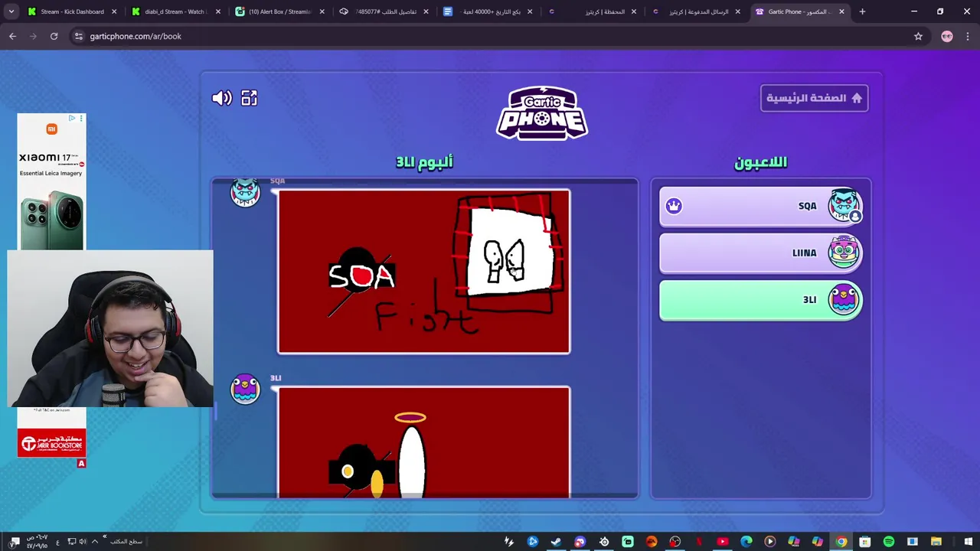Click the album scrollbar thumb on the left edge
This screenshot has width=980, height=551.
point(215,412)
